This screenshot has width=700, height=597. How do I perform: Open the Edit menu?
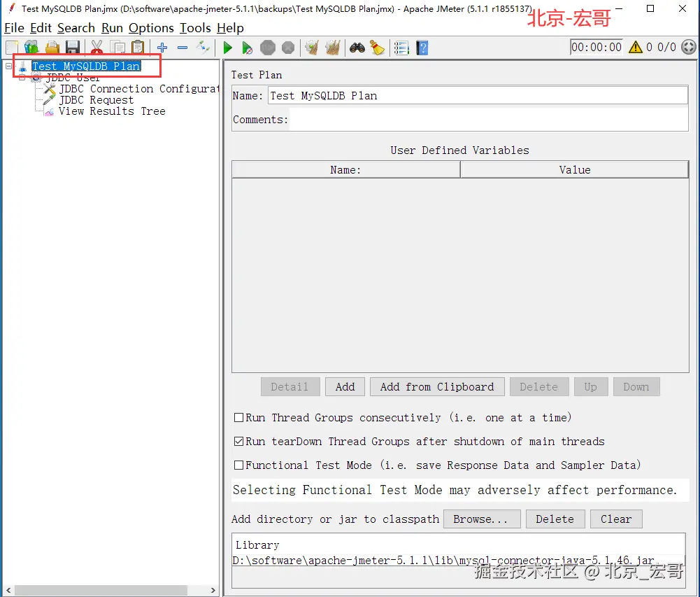[x=41, y=28]
